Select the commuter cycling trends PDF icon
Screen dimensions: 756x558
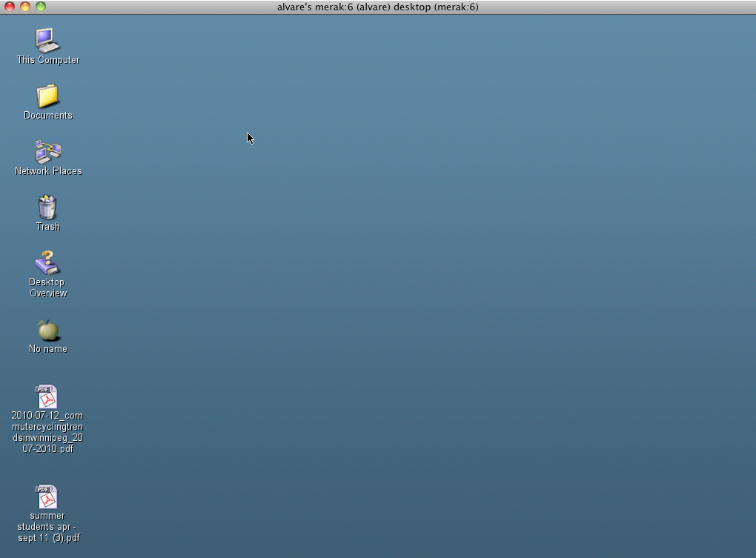coord(47,396)
